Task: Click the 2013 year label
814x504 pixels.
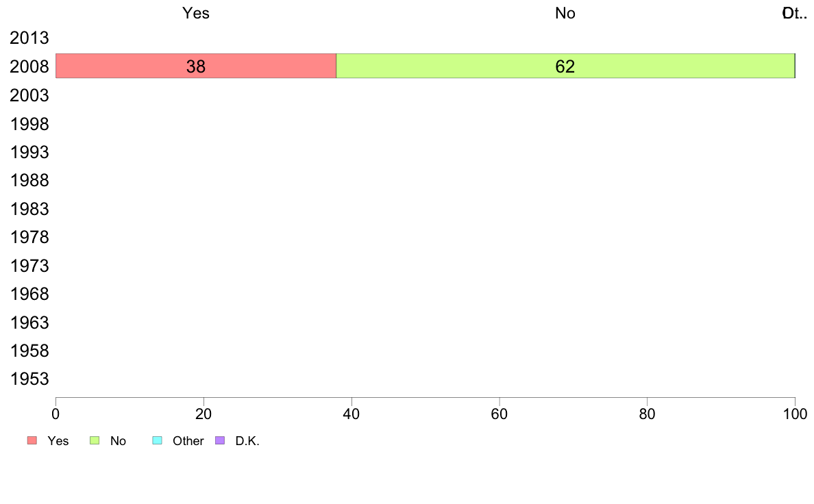Action: pos(29,38)
